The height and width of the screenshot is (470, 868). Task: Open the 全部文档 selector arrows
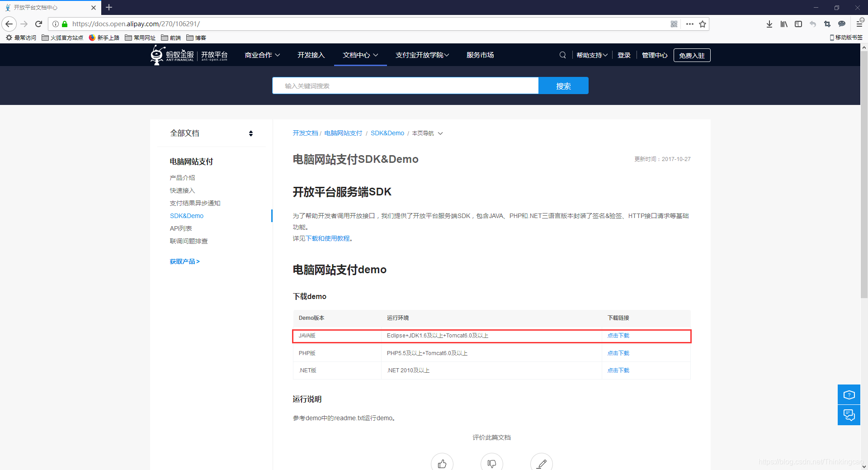[x=251, y=133]
